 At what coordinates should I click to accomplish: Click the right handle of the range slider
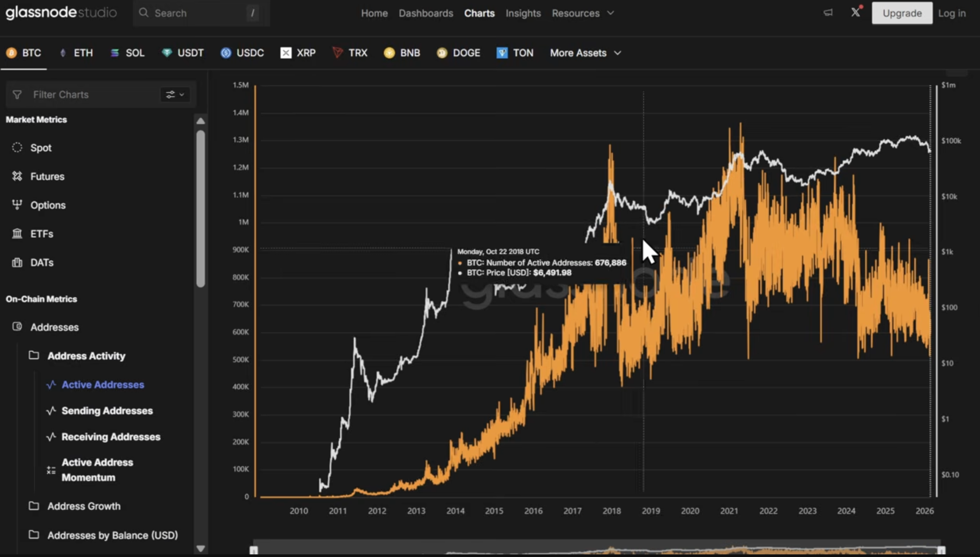941,550
